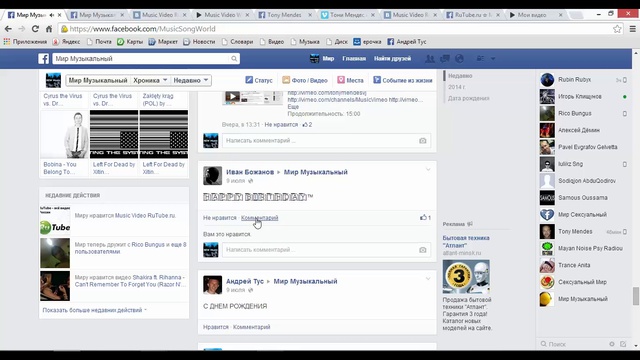640x360 pixels.
Task: Click Нравится under С ДНЕМ РОЖДЕНИЯ post
Action: [216, 327]
